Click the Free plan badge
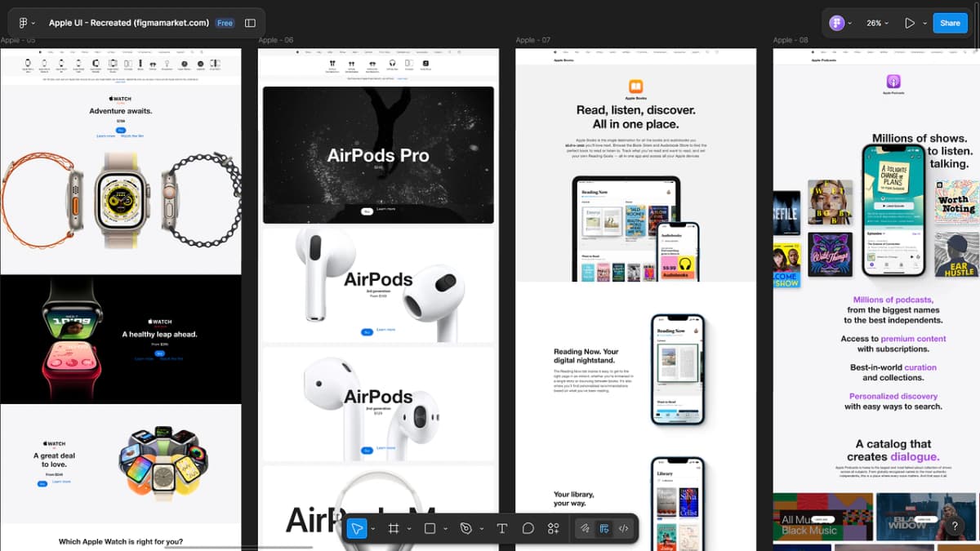Image resolution: width=980 pixels, height=551 pixels. pyautogui.click(x=225, y=23)
